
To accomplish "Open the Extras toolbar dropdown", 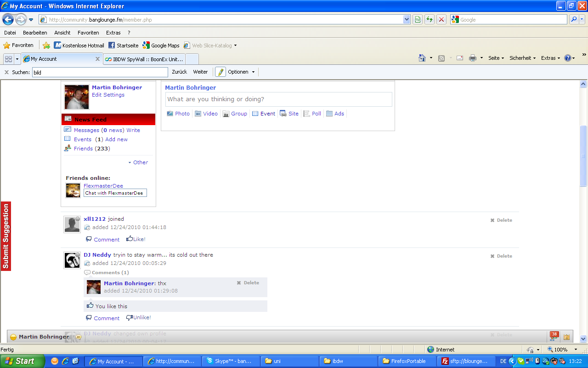I will 550,58.
